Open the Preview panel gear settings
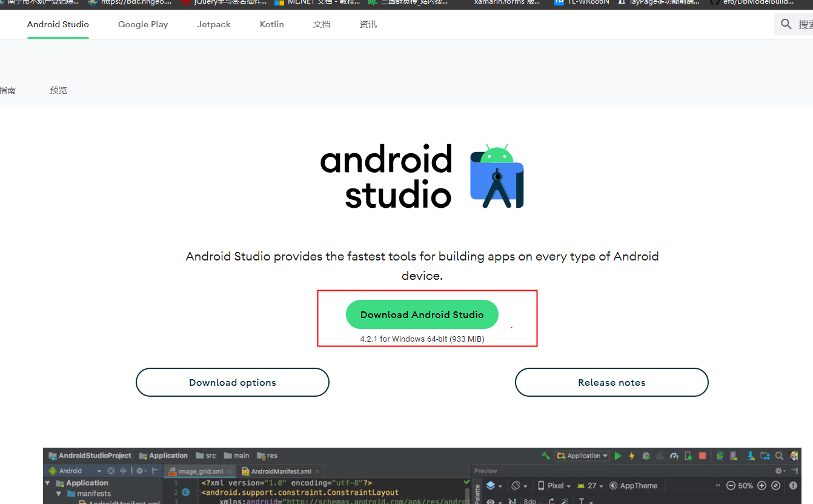813x504 pixels. click(780, 471)
